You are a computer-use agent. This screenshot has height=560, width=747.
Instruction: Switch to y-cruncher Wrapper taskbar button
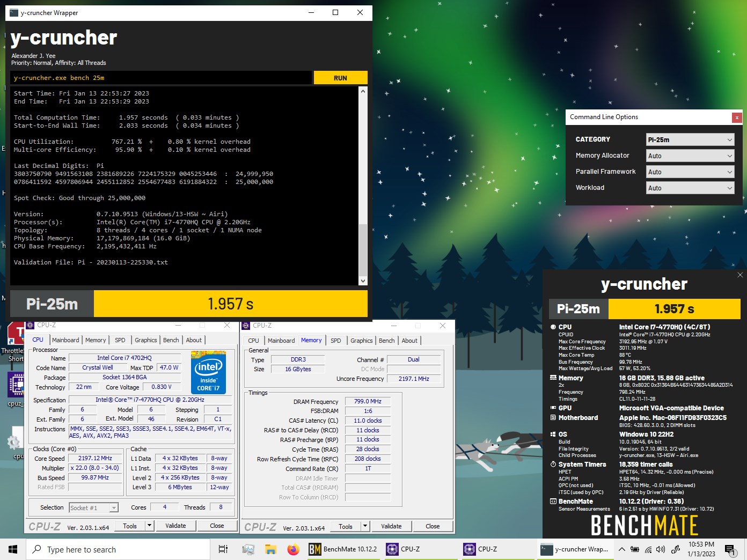(575, 549)
